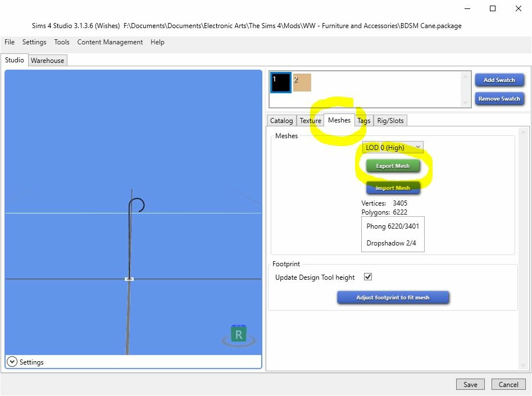Click the Polygons: 6222 count
This screenshot has height=396, width=532.
384,212
